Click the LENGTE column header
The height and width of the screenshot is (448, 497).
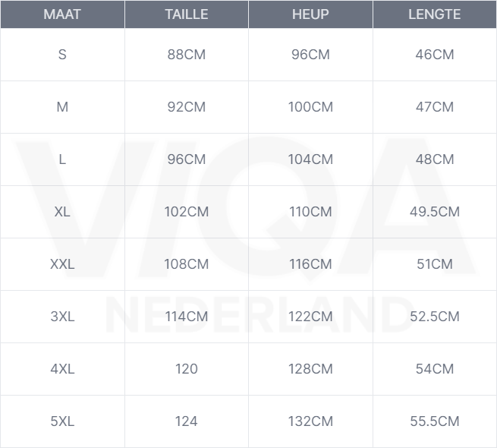[434, 14]
